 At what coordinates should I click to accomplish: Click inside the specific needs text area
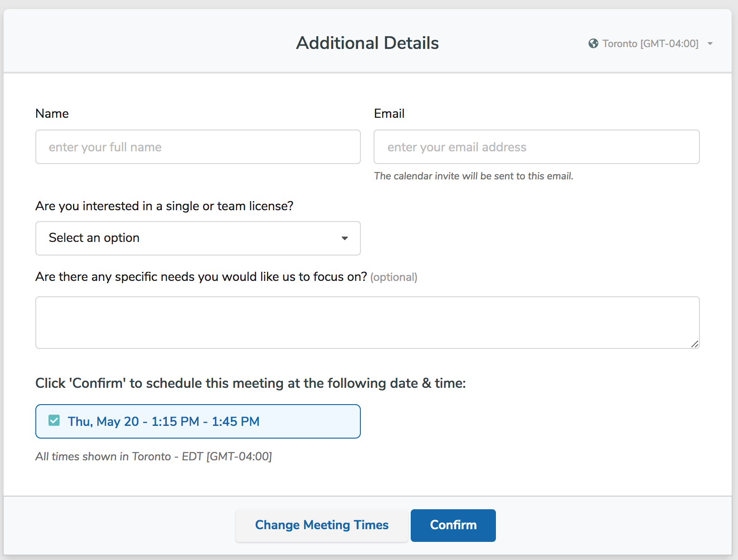click(x=367, y=323)
